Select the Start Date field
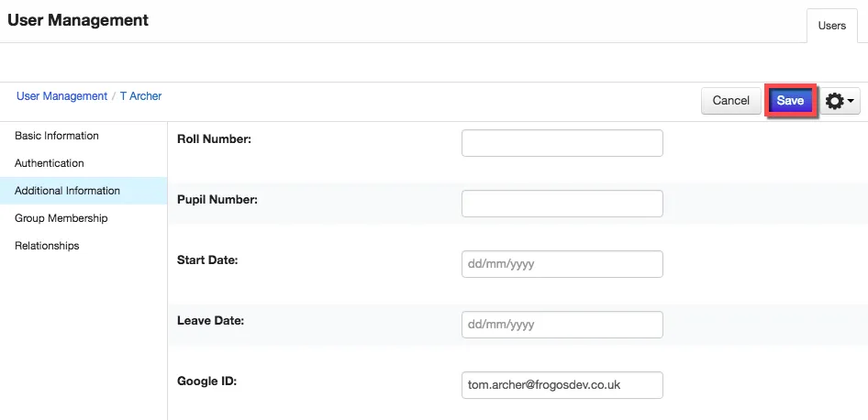Viewport: 868px width, 420px height. point(562,264)
